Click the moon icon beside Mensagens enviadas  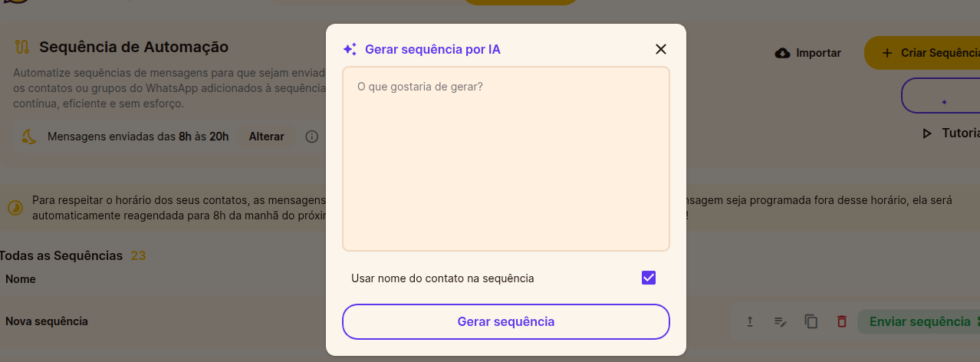pos(29,137)
